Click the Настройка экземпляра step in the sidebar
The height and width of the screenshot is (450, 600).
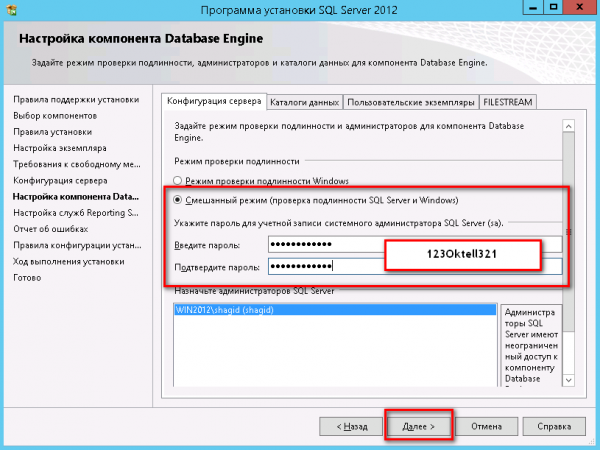click(x=59, y=148)
